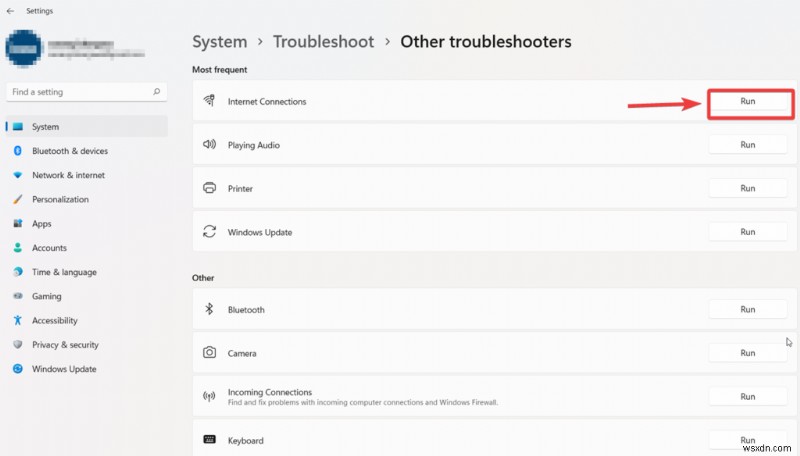Click the back arrow in Settings title bar
Image resolution: width=800 pixels, height=456 pixels.
[x=11, y=11]
